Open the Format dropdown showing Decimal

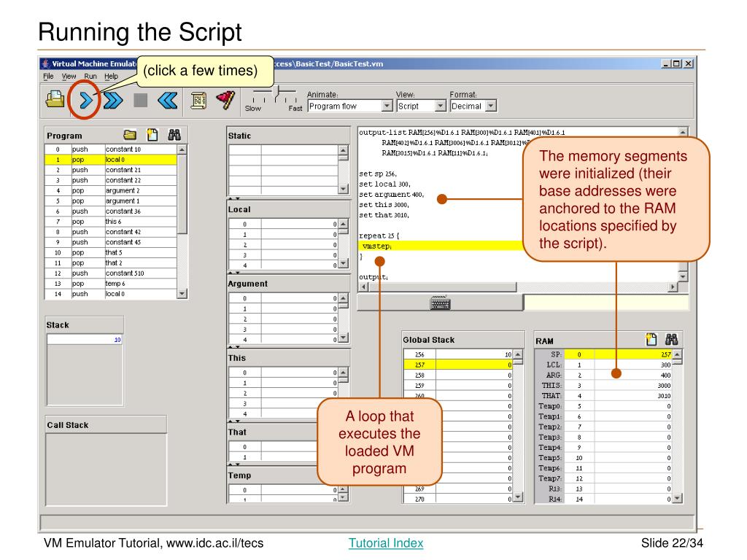[x=473, y=106]
